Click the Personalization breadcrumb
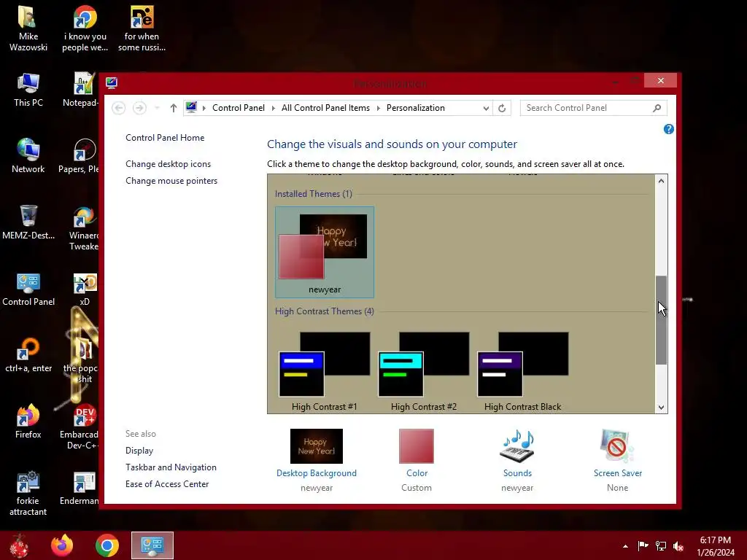 415,108
